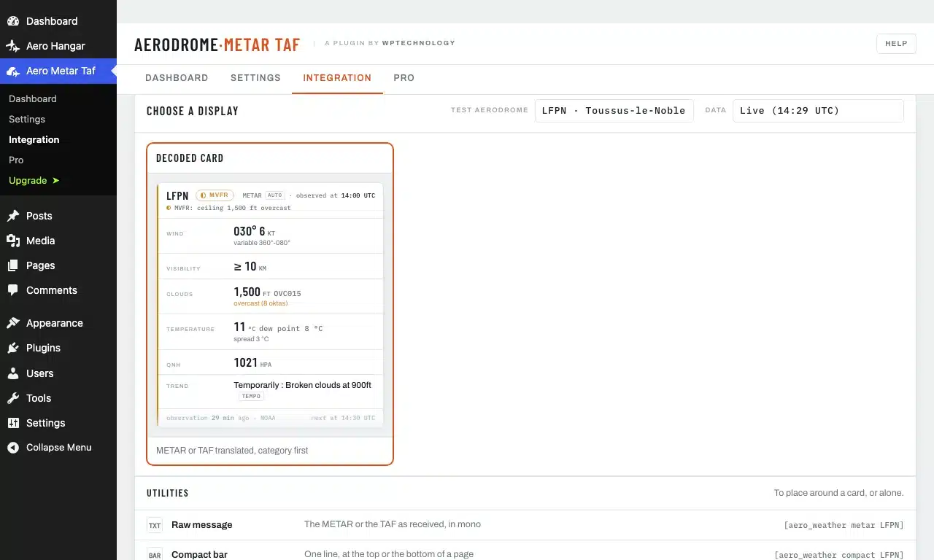The image size is (934, 560).
Task: Open the Test Aerodrome LFPN selector
Action: 614,111
